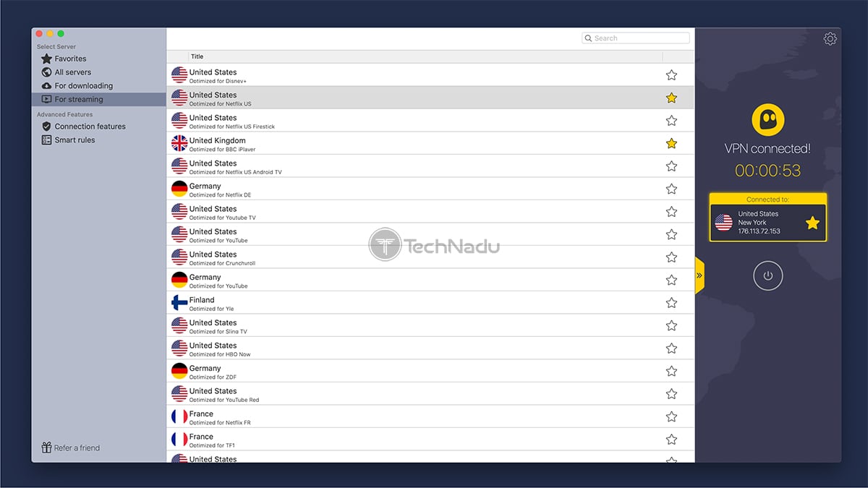Click the US flag for Crunchyroll server
This screenshot has height=488, width=868.
click(x=179, y=257)
